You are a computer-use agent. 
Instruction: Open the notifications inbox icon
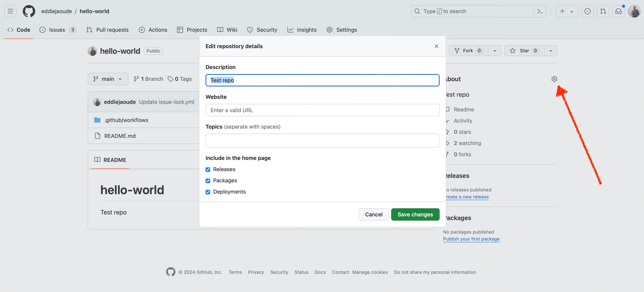pos(619,11)
